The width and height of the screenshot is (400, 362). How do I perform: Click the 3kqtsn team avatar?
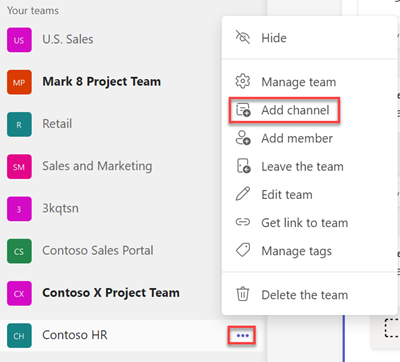click(19, 209)
